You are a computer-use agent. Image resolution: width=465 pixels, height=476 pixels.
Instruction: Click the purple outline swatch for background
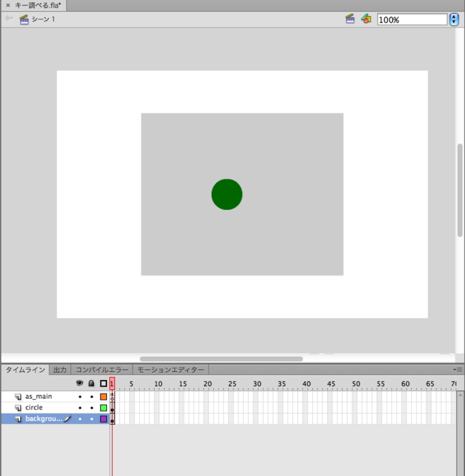pyautogui.click(x=103, y=419)
